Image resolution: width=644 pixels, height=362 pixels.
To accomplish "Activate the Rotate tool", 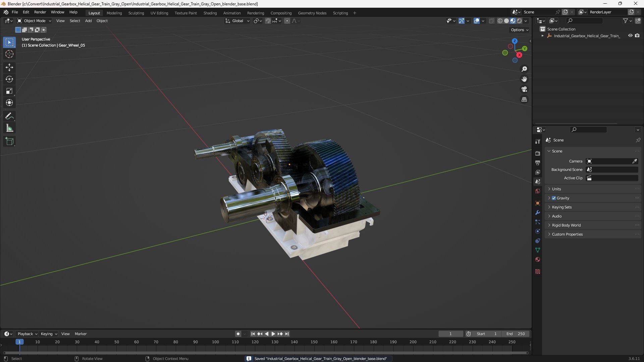I will pyautogui.click(x=9, y=79).
